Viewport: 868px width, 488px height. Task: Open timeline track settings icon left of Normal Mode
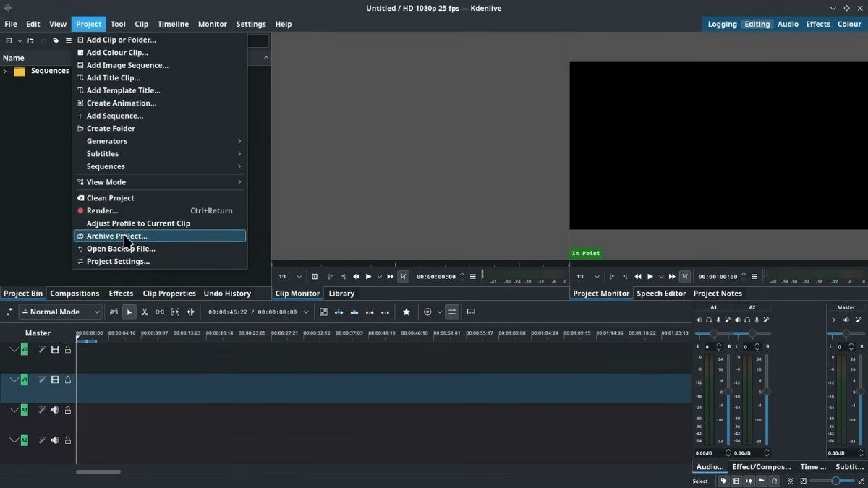pos(10,312)
